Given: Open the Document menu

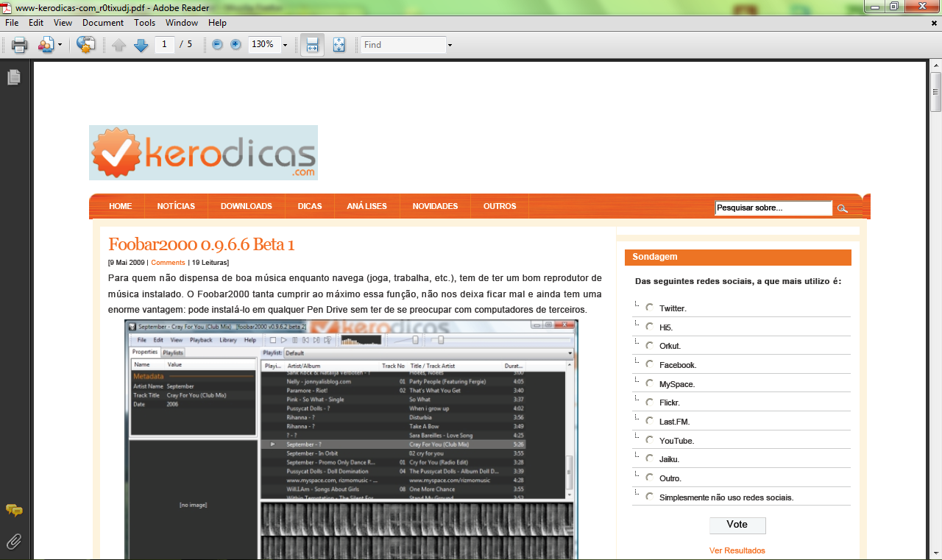Looking at the screenshot, I should tap(103, 23).
